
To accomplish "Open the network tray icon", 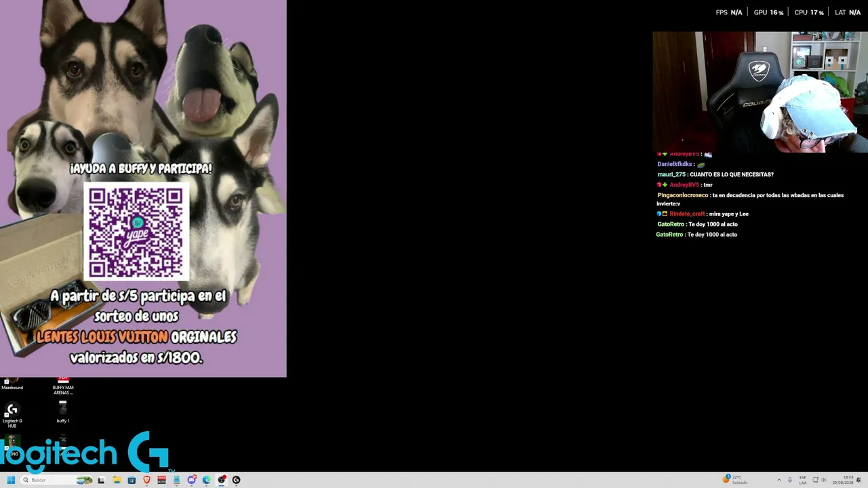I will [816, 480].
